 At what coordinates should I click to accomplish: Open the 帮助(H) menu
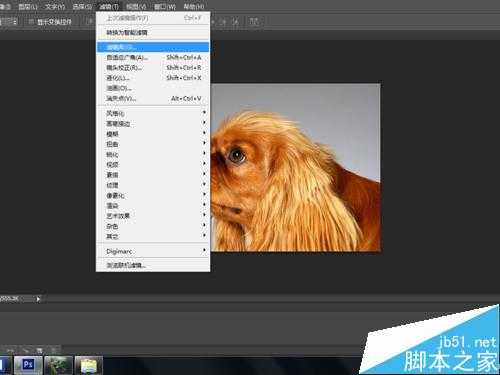[x=194, y=6]
